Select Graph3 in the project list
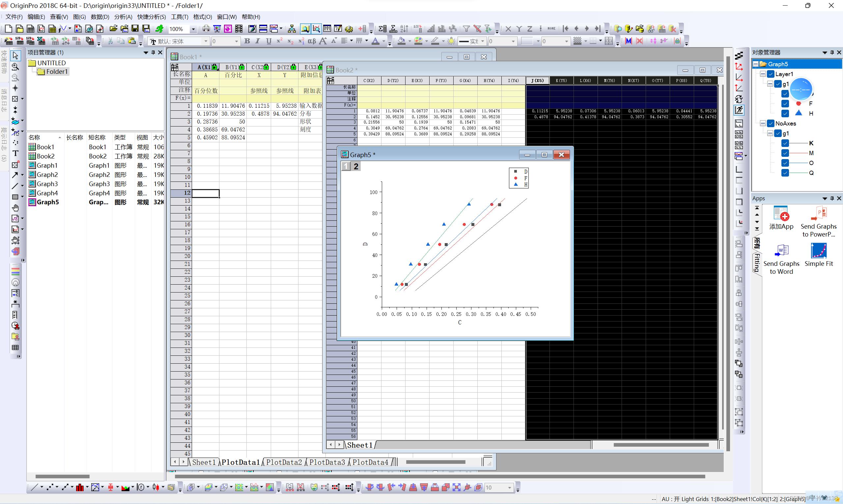This screenshot has width=843, height=504. pos(47,184)
